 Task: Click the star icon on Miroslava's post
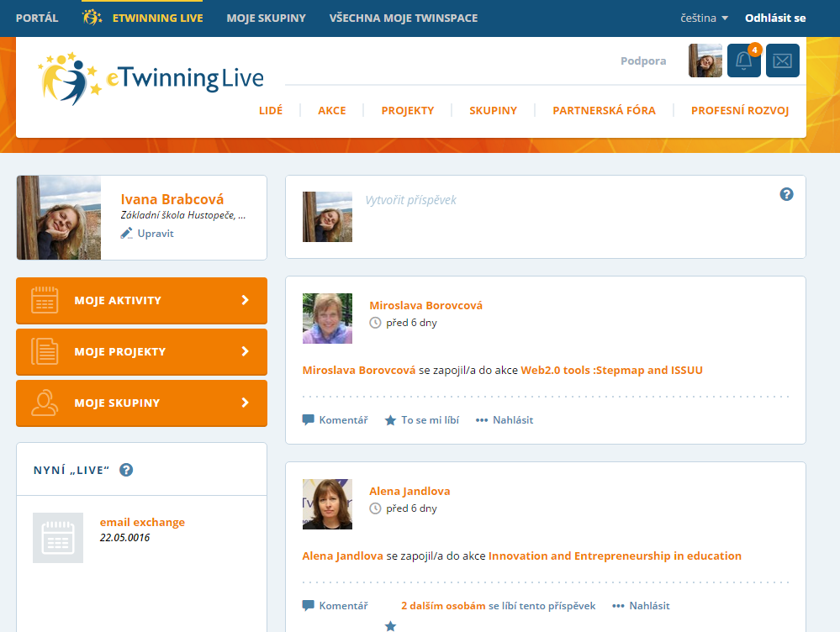pos(390,420)
